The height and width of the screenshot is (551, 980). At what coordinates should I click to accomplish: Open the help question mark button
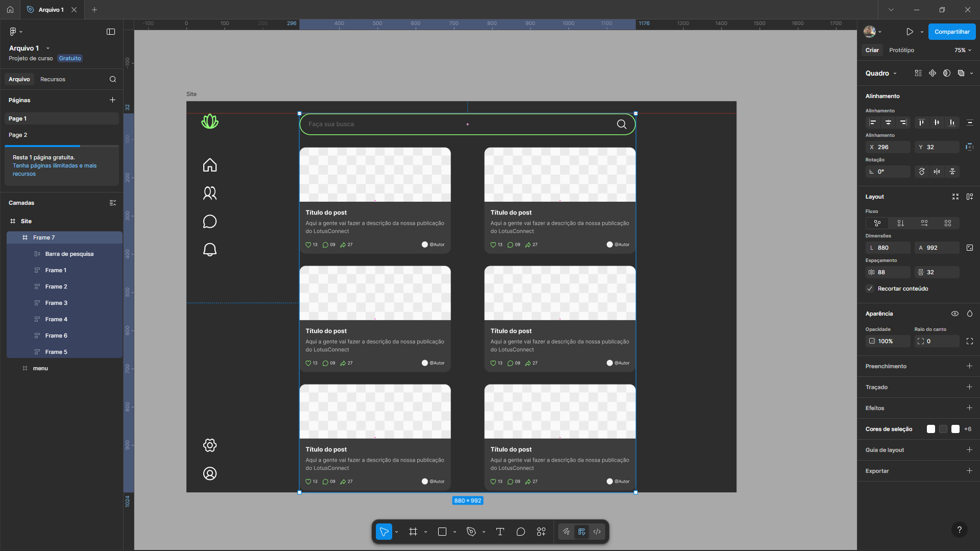[x=960, y=530]
